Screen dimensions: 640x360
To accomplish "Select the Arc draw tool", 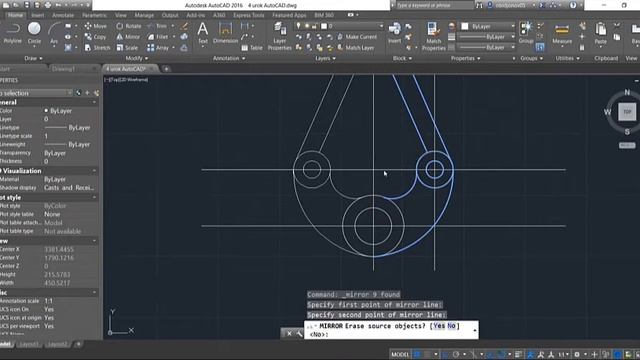I will tap(54, 33).
